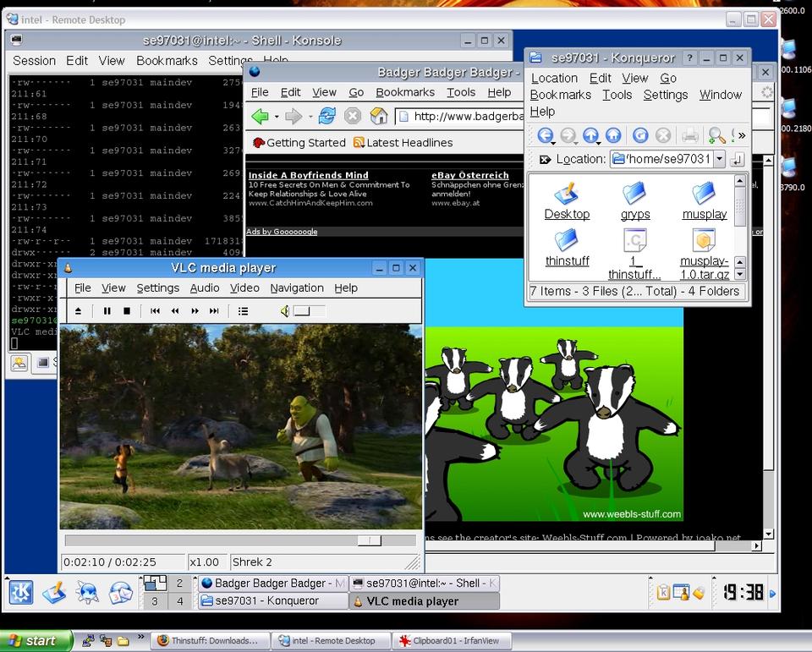Open the VLC playlist icon
Image resolution: width=812 pixels, height=652 pixels.
pos(243,311)
